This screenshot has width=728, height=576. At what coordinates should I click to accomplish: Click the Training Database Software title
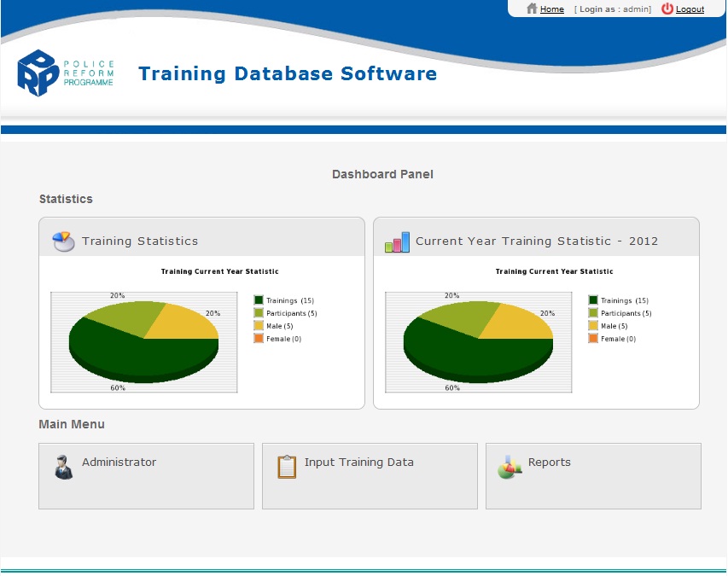(288, 74)
